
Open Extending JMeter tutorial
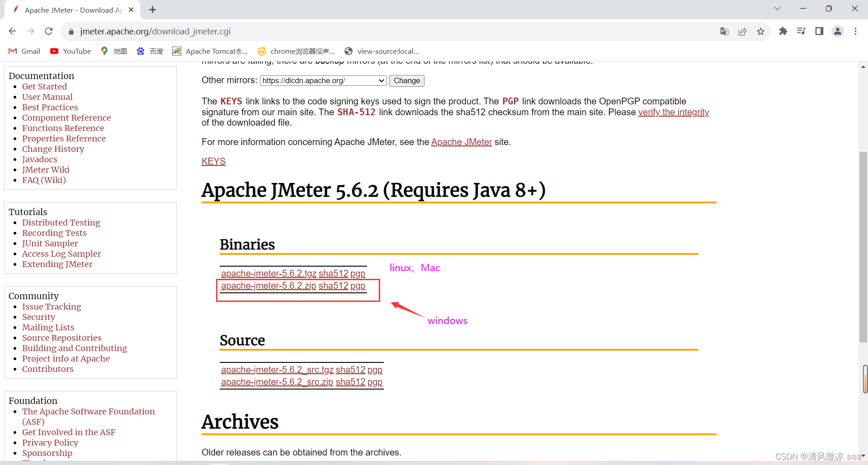coord(57,264)
